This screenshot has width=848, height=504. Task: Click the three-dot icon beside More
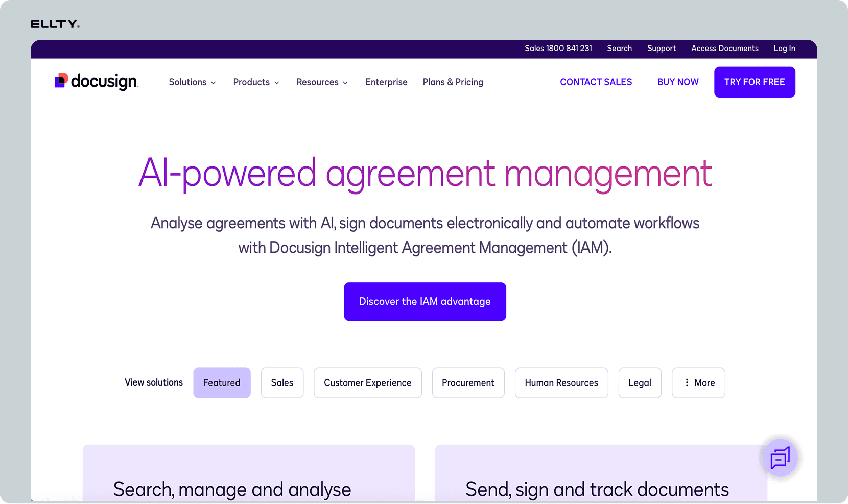point(687,382)
